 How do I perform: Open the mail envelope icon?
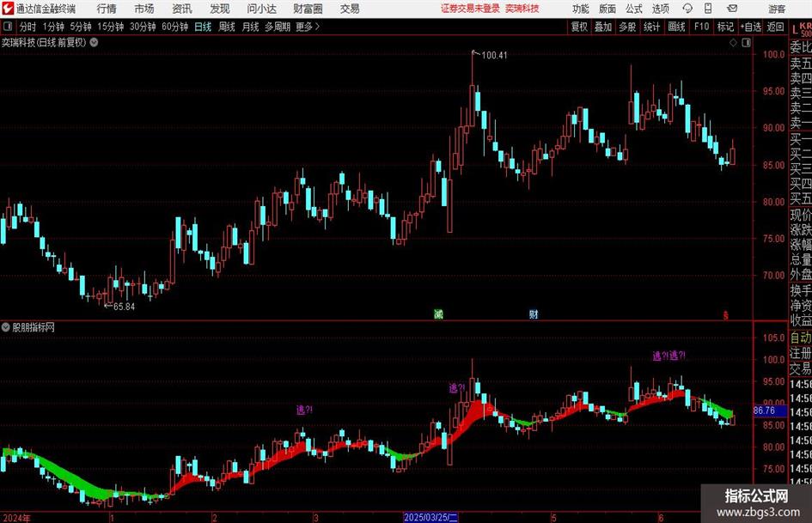coord(732,9)
